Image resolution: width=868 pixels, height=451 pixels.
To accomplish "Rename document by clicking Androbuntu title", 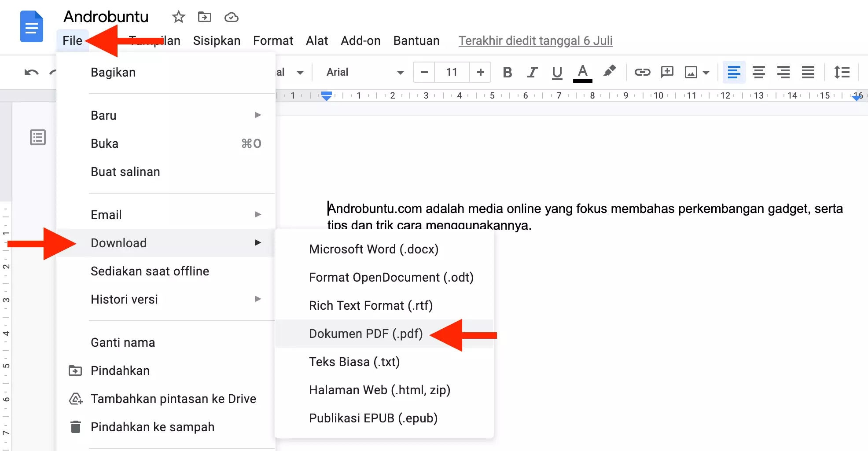I will pyautogui.click(x=106, y=17).
